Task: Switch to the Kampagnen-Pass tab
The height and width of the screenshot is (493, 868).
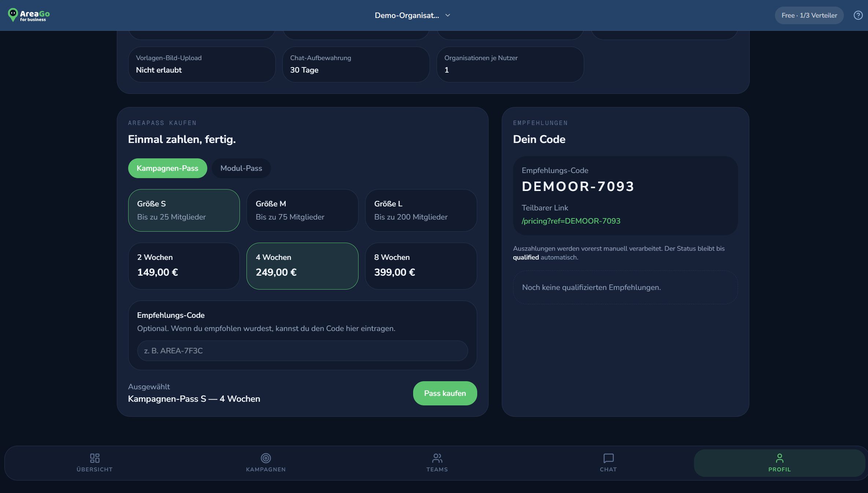Action: tap(167, 168)
